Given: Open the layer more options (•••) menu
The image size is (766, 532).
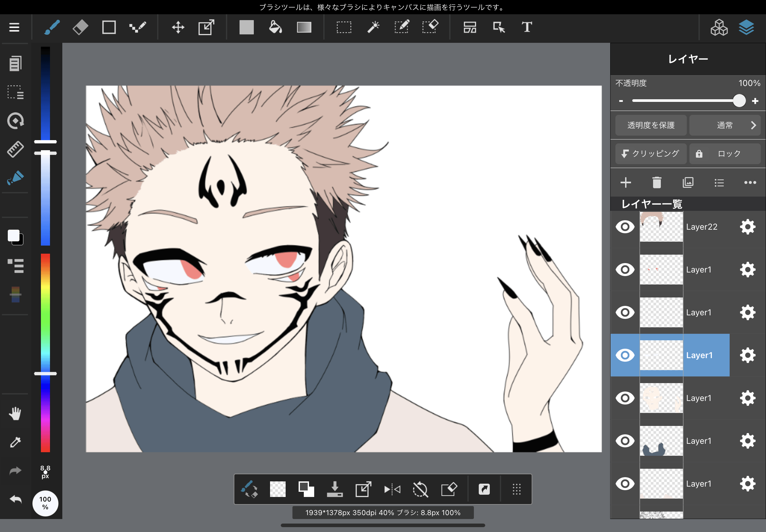Looking at the screenshot, I should (x=750, y=182).
